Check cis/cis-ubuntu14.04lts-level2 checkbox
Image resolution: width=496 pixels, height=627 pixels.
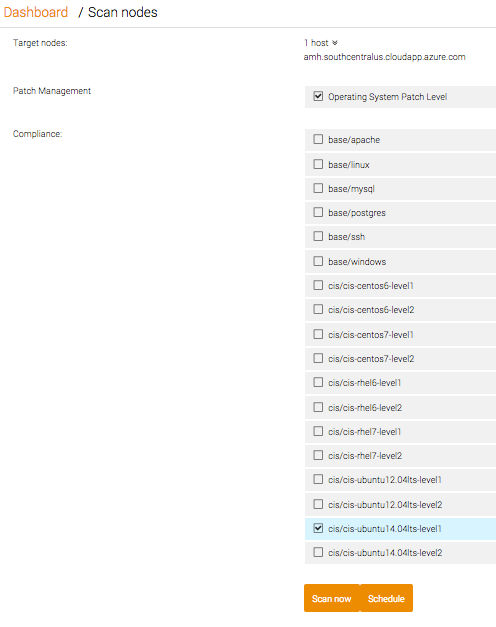pyautogui.click(x=318, y=552)
